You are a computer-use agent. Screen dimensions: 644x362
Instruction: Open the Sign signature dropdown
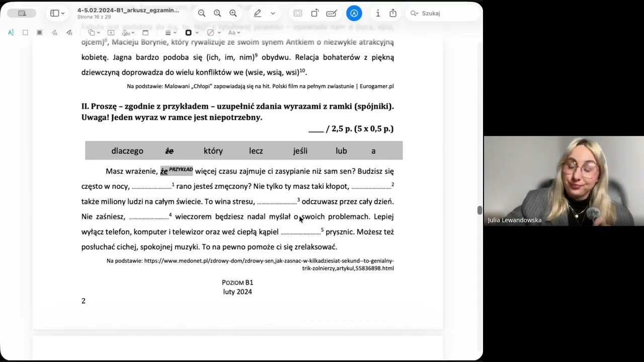pyautogui.click(x=128, y=33)
